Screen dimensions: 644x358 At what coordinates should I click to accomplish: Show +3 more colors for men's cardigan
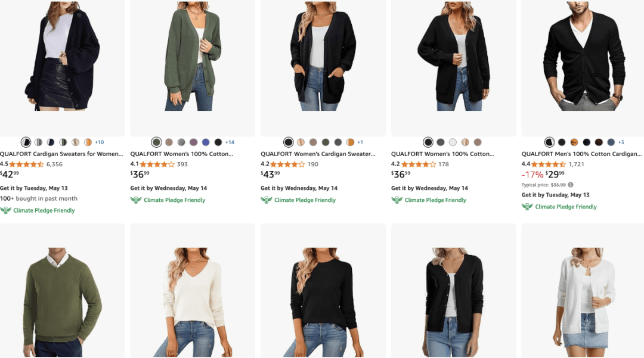(621, 142)
